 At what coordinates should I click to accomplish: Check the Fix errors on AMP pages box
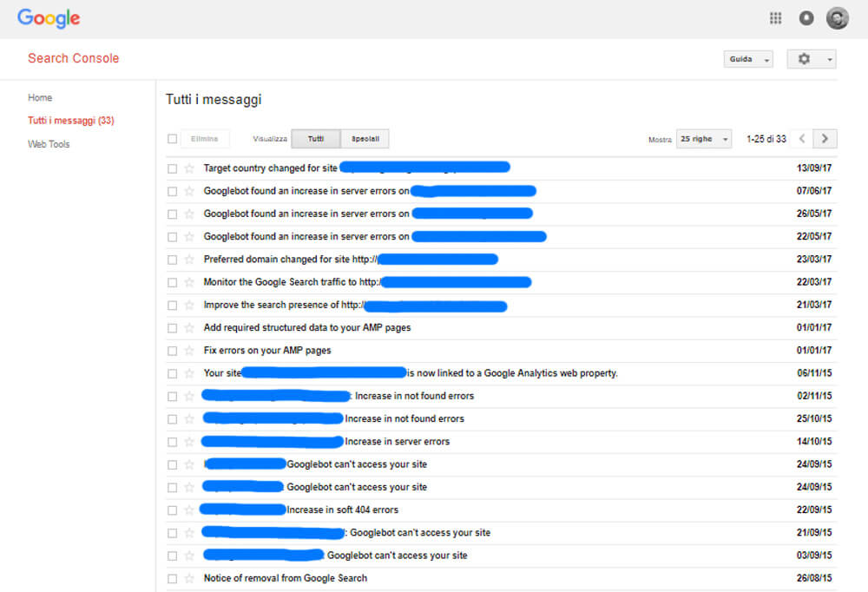(172, 351)
